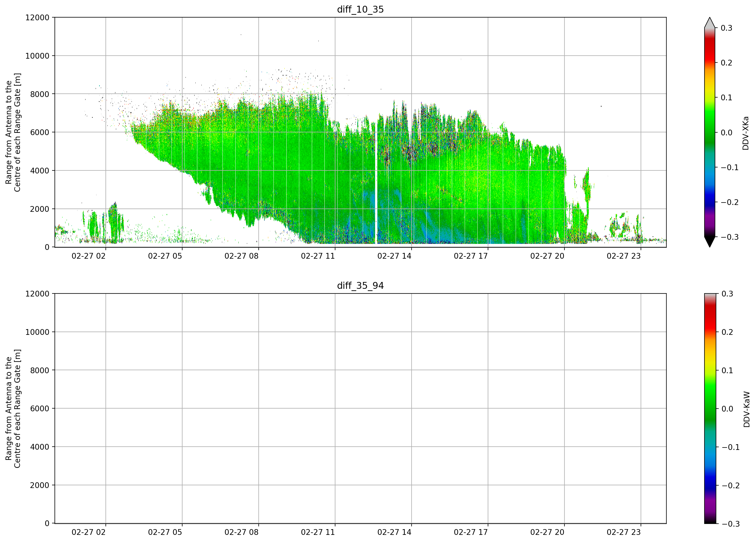Click the 02-27 08 x-tick under diff_35_94
Screen dimensions: 756x542
(242, 532)
